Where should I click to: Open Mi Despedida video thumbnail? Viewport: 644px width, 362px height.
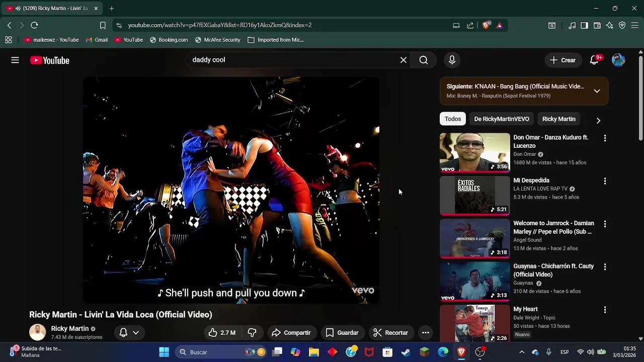[474, 195]
